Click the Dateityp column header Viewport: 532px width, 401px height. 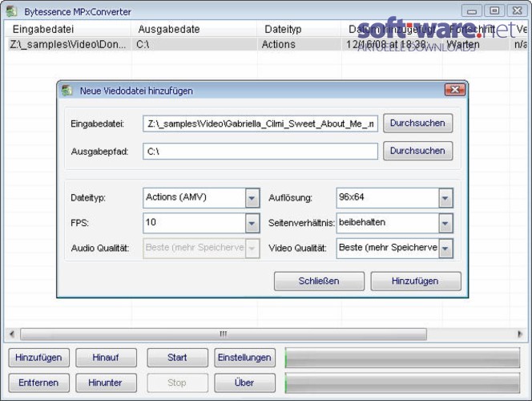coord(299,29)
